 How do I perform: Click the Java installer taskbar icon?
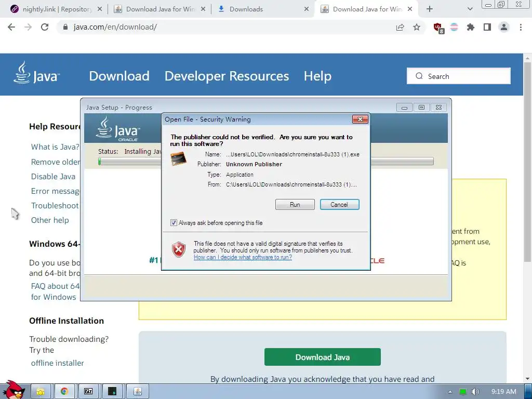pyautogui.click(x=137, y=392)
